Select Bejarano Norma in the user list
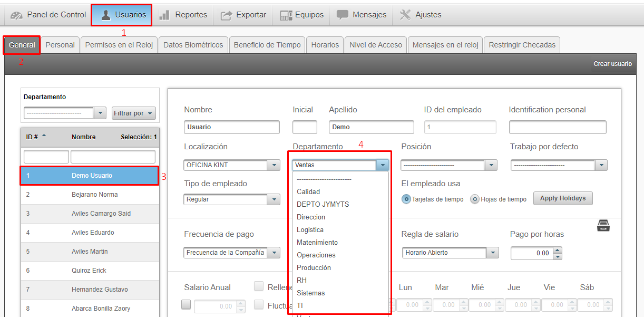Image resolution: width=644 pixels, height=317 pixels. (x=94, y=195)
